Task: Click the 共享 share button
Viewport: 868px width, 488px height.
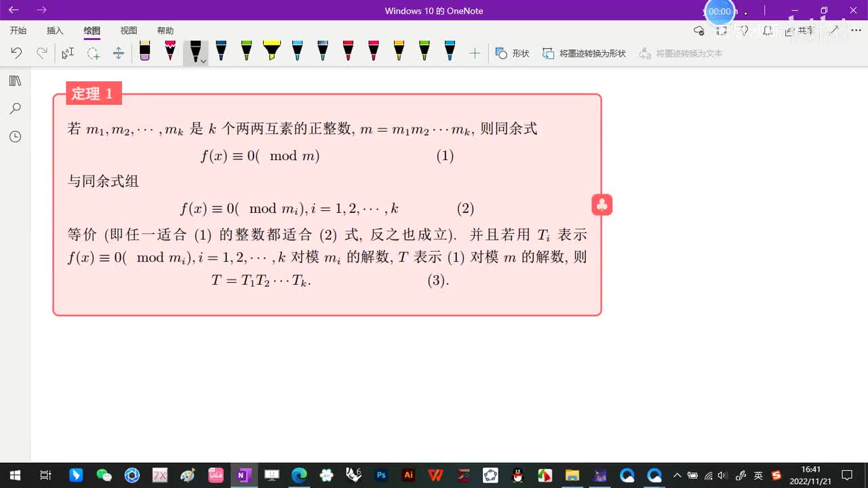Action: 800,30
